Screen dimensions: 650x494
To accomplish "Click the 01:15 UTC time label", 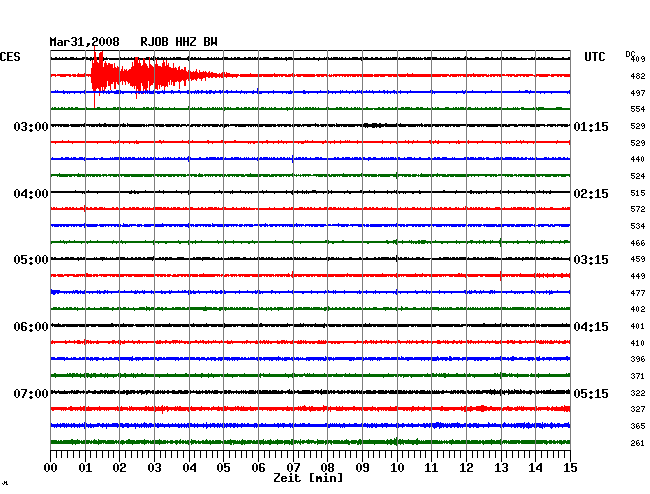I will (x=591, y=126).
